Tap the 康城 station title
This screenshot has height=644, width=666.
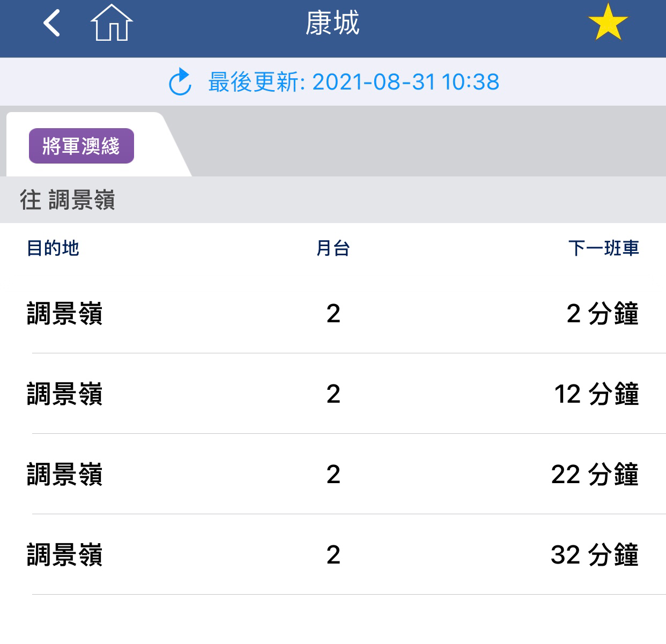pos(332,24)
